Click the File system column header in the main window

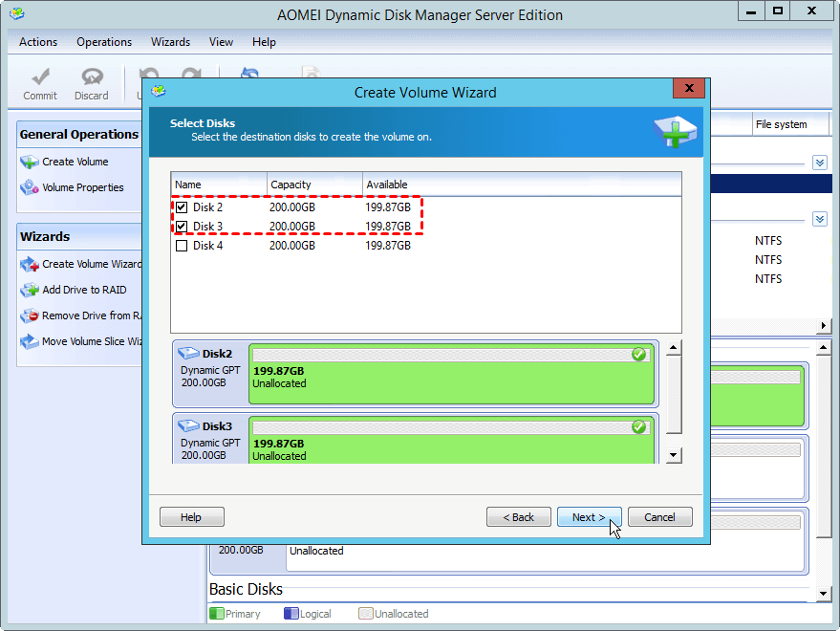[x=790, y=124]
